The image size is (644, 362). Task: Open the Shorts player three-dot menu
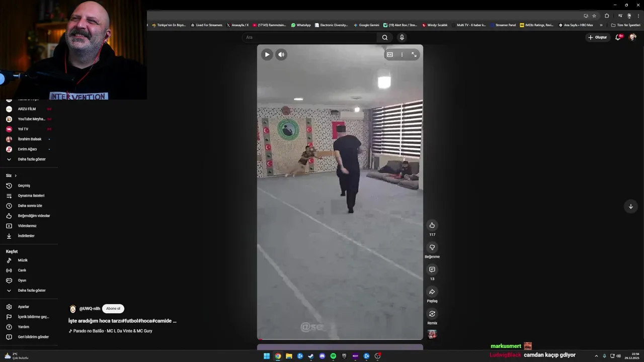[401, 54]
